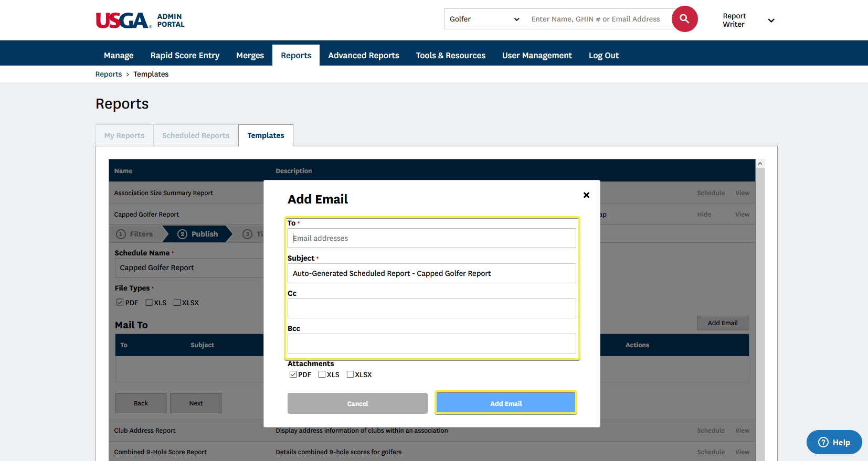Open the Tools & Resources menu
Screen dimensions: 868x461
click(450, 56)
